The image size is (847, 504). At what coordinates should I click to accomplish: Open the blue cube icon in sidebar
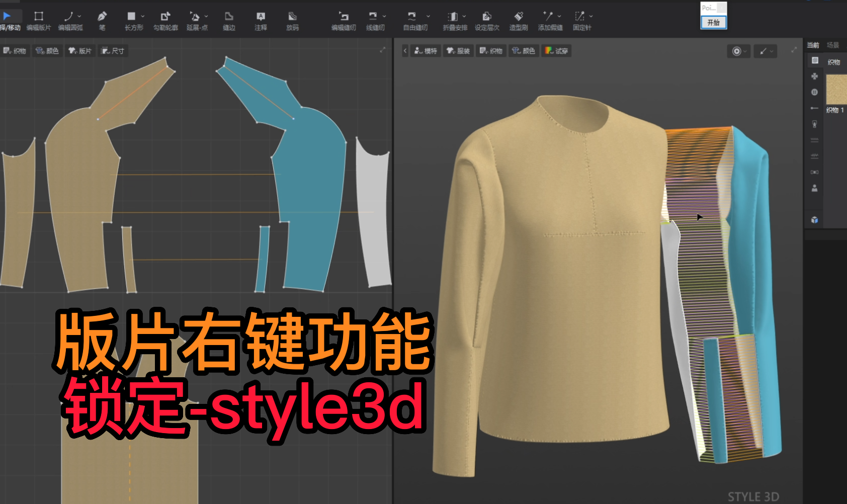click(815, 220)
